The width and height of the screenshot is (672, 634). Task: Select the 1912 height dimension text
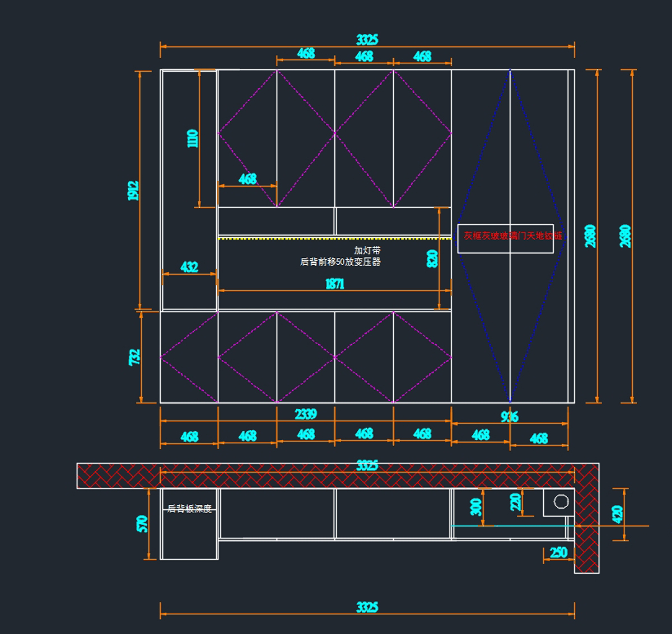(x=133, y=190)
